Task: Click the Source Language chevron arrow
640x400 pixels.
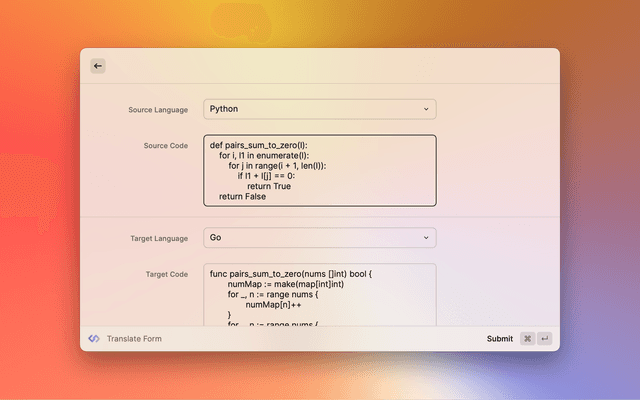Action: pos(425,109)
